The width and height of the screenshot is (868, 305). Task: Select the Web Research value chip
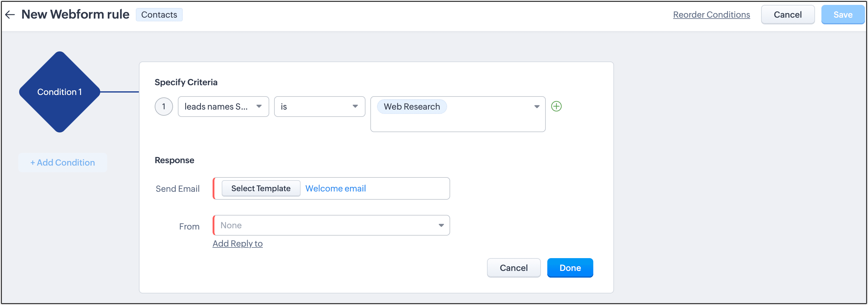(412, 107)
